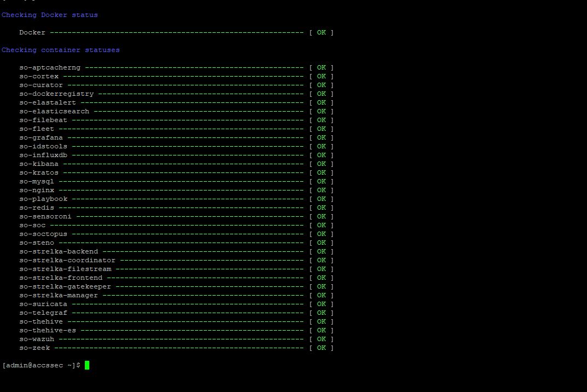Click the so-strelka-manager container name
Screen dimensions: 587x392
pyautogui.click(x=59, y=296)
